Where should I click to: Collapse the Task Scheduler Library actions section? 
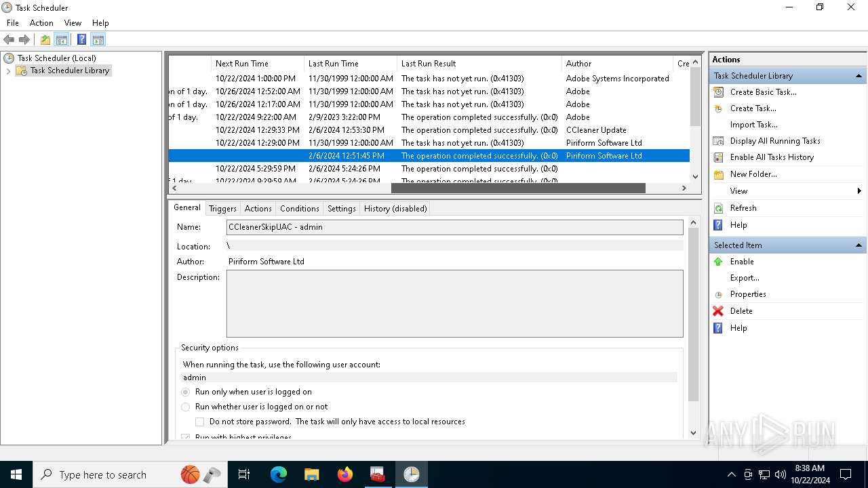pos(859,76)
